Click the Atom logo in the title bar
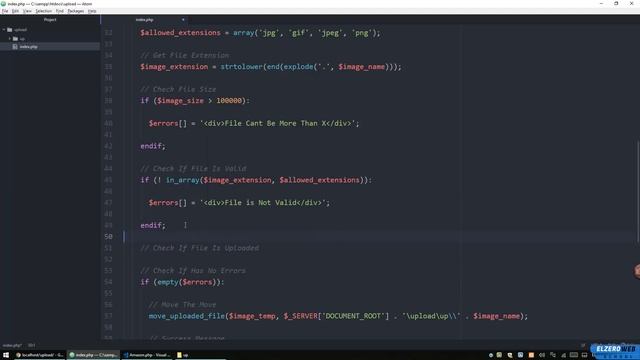The width and height of the screenshot is (640, 360). point(4,4)
